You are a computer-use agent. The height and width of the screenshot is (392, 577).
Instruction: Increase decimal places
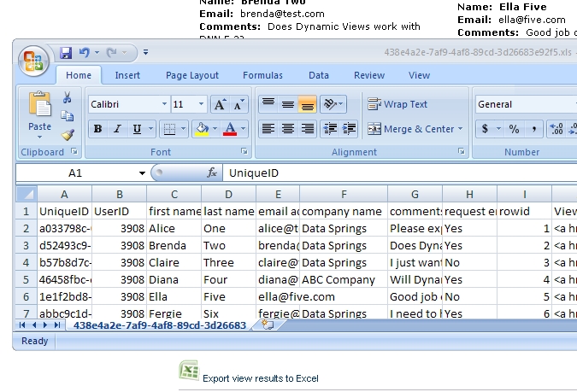(556, 129)
